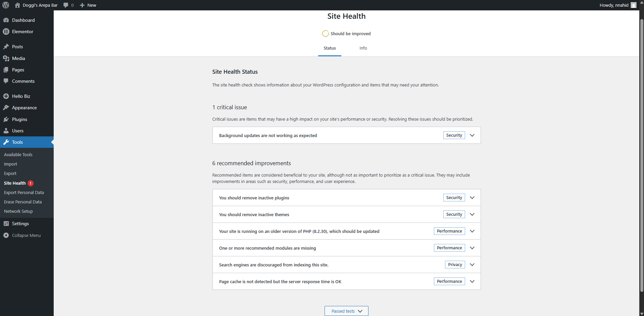Select the Dashboard icon in sidebar
This screenshot has height=316, width=644.
[7, 20]
